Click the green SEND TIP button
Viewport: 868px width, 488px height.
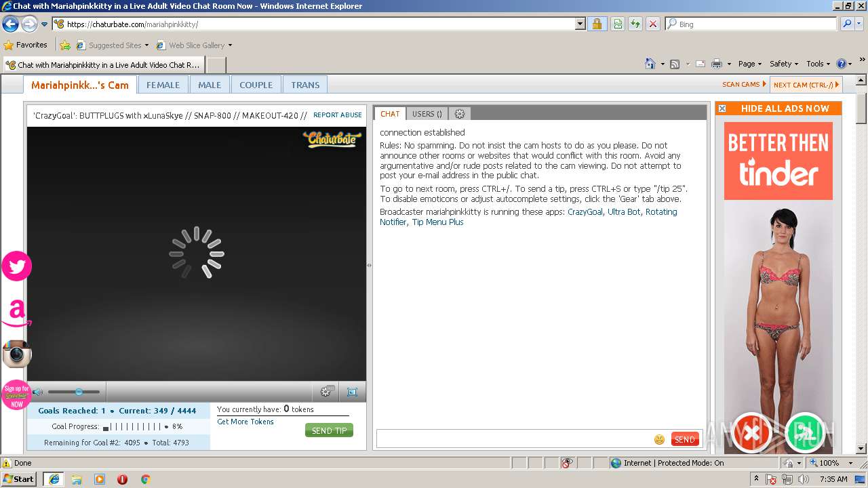coord(329,430)
